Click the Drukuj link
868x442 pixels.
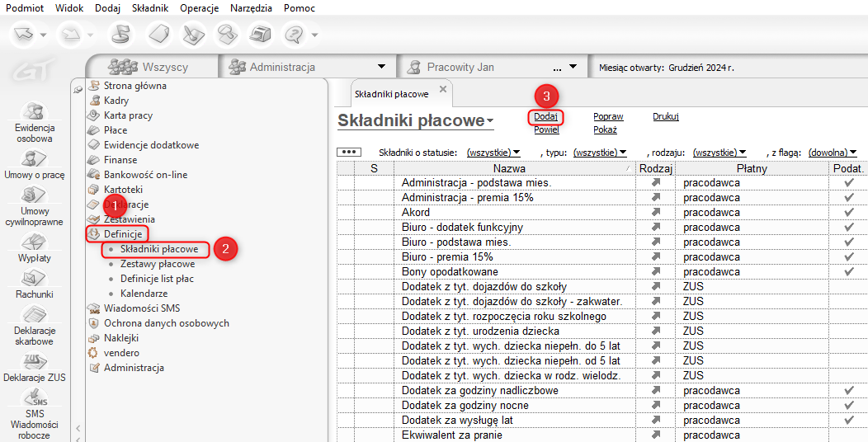tap(665, 117)
